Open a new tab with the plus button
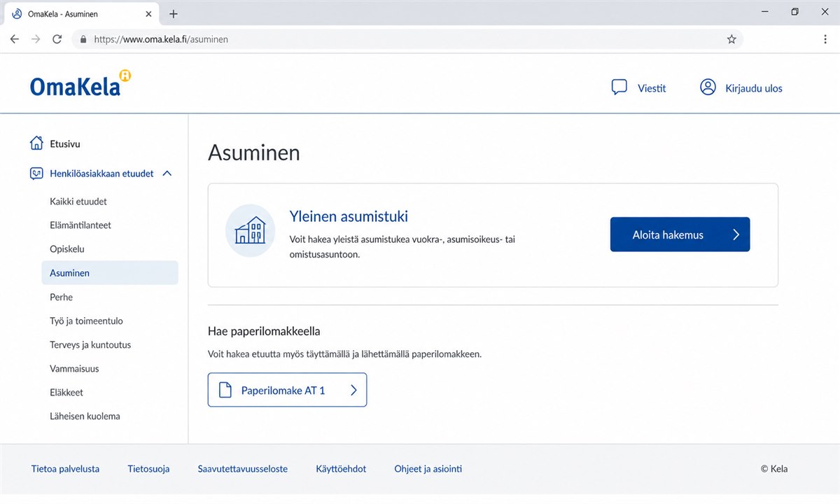The width and height of the screenshot is (840, 504). coord(174,14)
